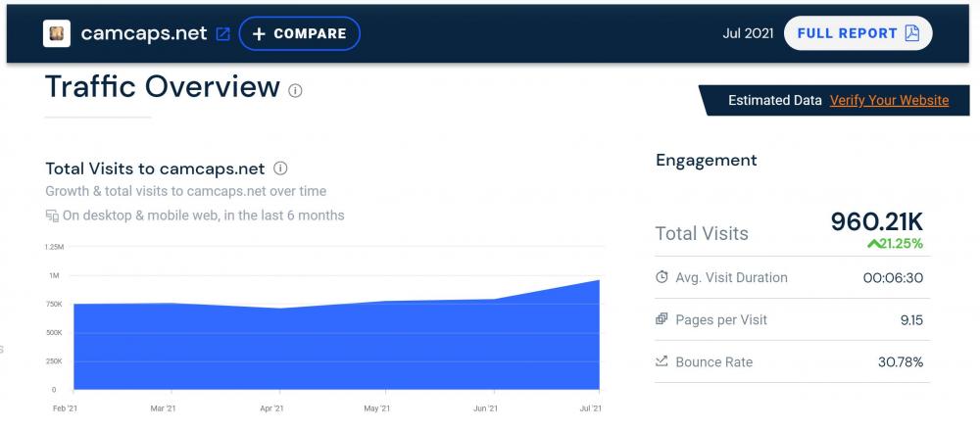
Task: Click the Bounce Rate icon
Action: [661, 362]
